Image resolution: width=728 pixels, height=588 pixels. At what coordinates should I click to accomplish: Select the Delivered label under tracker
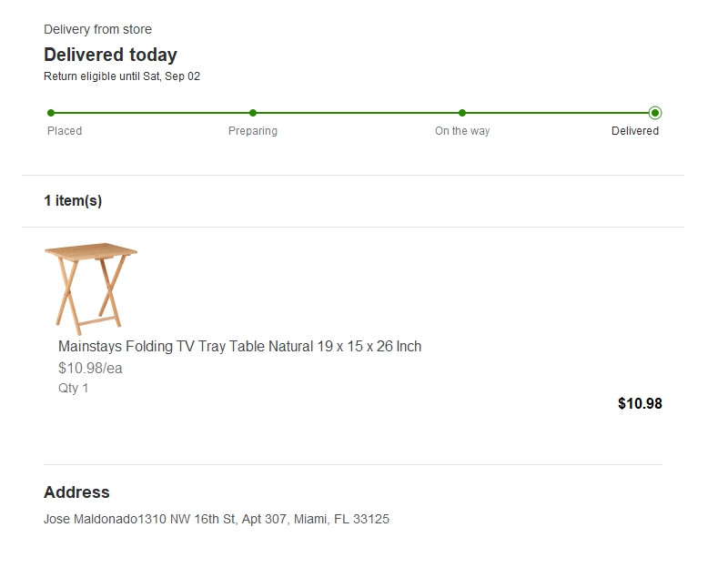635,131
